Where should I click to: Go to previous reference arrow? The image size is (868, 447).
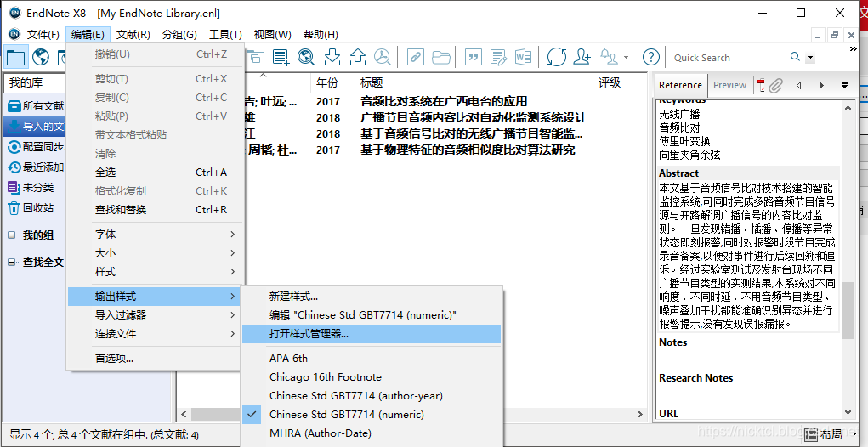[799, 85]
